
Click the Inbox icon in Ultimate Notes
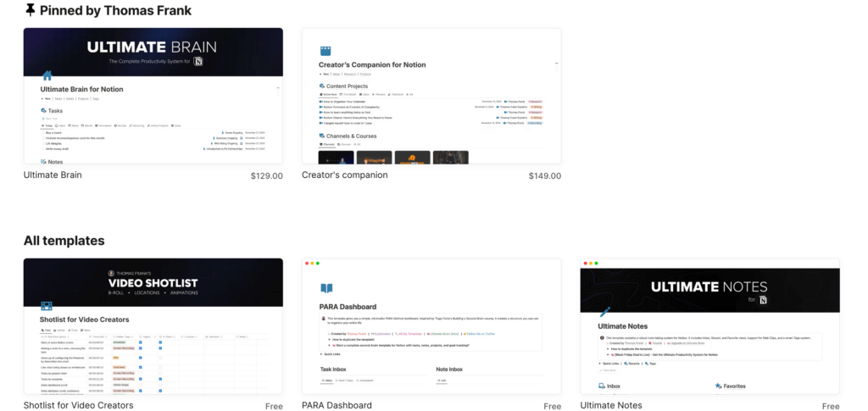click(x=603, y=386)
